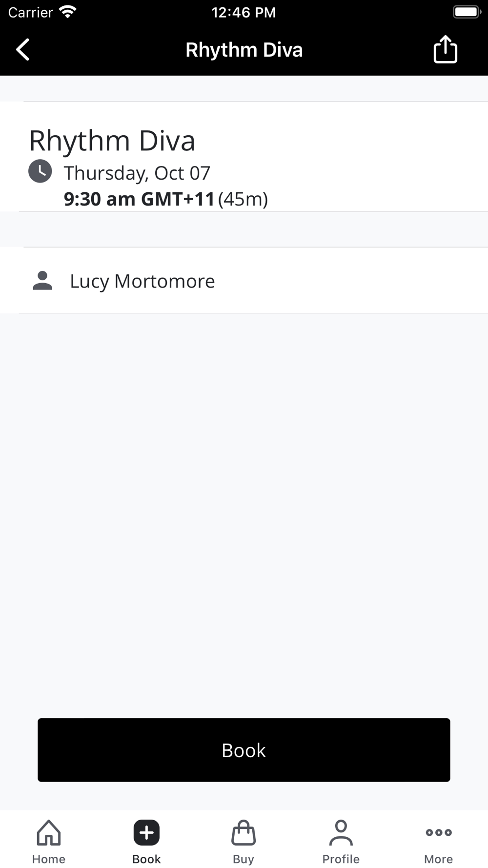
Task: Tap the 12:46 PM status bar clock
Action: pyautogui.click(x=244, y=12)
